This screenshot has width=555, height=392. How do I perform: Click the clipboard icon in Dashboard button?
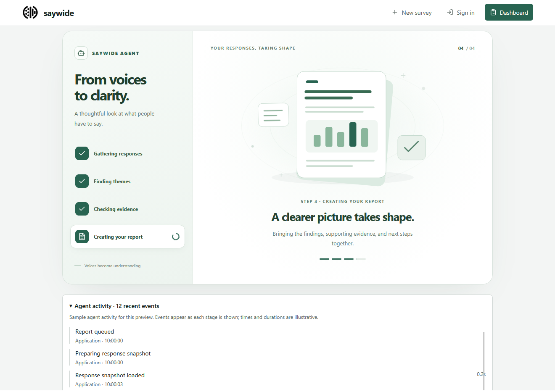(x=493, y=13)
